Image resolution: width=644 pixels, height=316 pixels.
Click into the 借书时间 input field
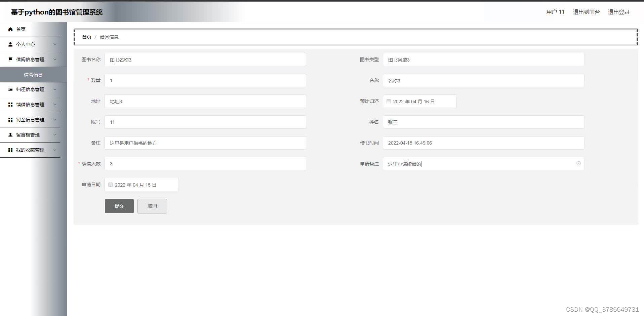[483, 143]
